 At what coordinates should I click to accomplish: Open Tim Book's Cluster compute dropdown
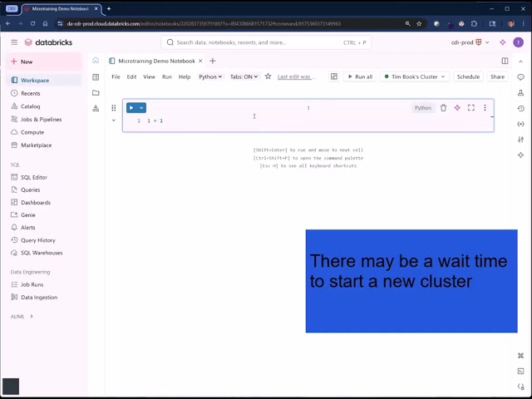click(414, 76)
